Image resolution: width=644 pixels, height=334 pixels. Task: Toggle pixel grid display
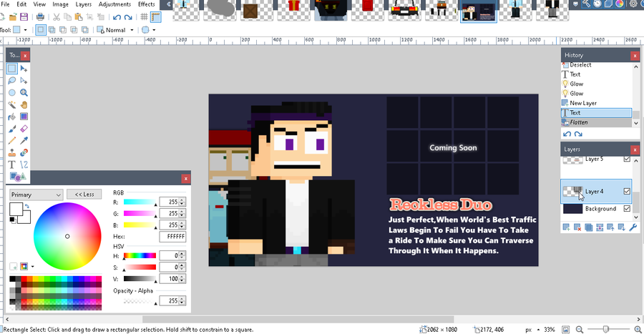[144, 17]
